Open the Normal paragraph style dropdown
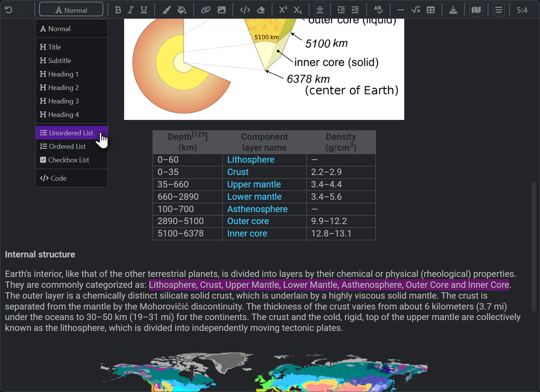Image resolution: width=540 pixels, height=392 pixels. point(71,10)
